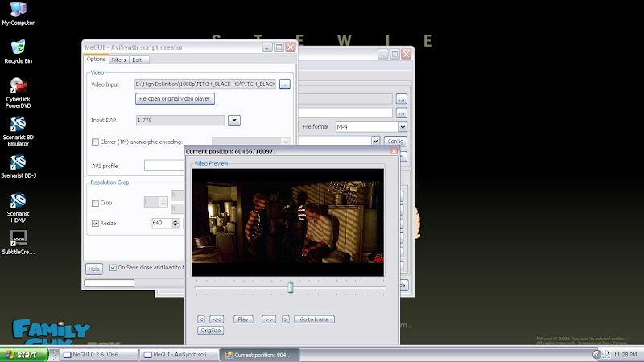
Task: Switch to the Filters tab
Action: [118, 60]
